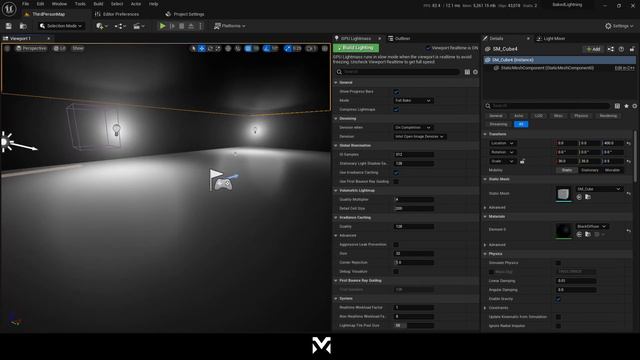
Task: Open the Help menu
Action: [153, 4]
